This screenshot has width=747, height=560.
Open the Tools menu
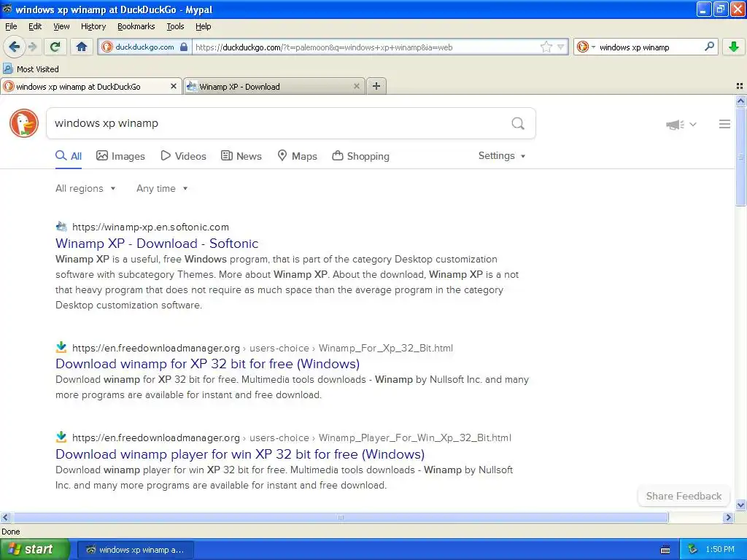(x=175, y=26)
